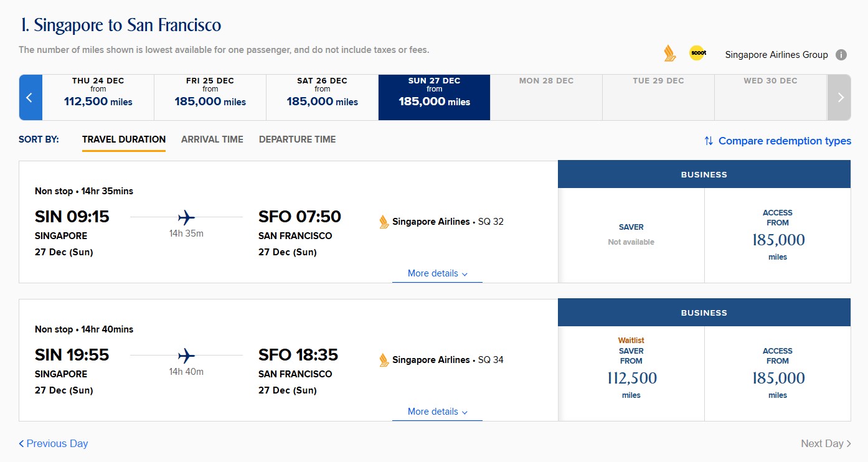Click the plane icon on the SQ 32 flight

coord(186,217)
